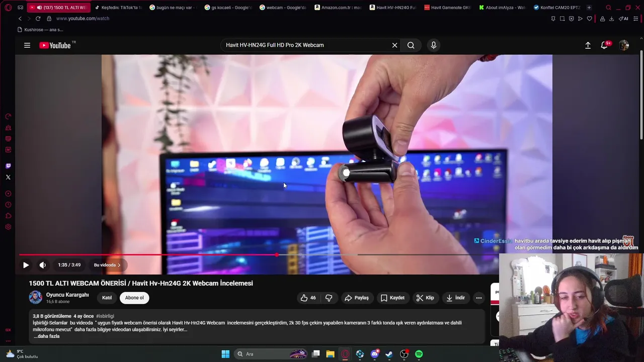Click the page vertical scrollbar
This screenshot has height=362, width=644.
641,96
